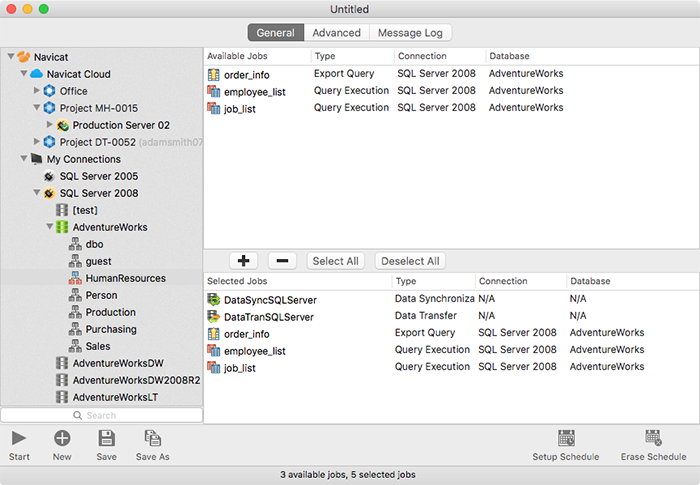The image size is (700, 485).
Task: Select the Person schema
Action: [101, 295]
